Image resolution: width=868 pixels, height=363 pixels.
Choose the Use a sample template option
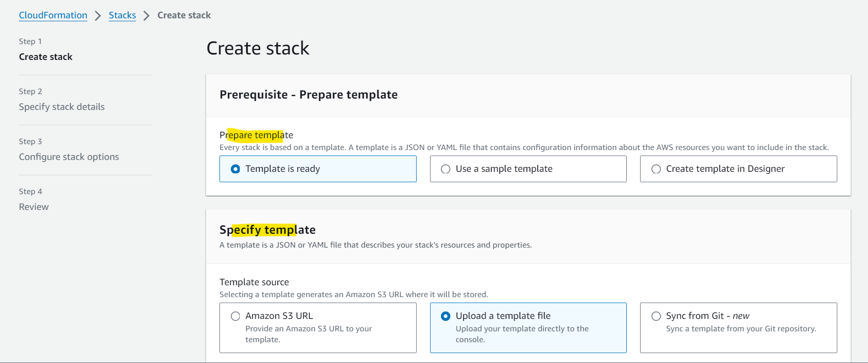coord(528,169)
